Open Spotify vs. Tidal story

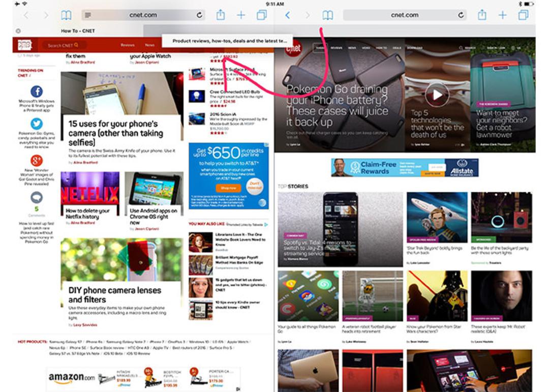(x=318, y=248)
